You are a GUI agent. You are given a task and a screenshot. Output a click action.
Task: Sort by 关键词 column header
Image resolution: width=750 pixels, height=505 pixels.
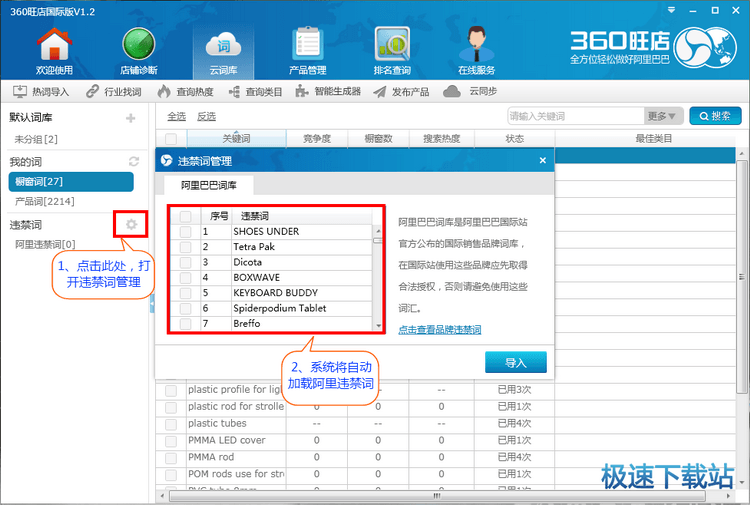tap(236, 139)
